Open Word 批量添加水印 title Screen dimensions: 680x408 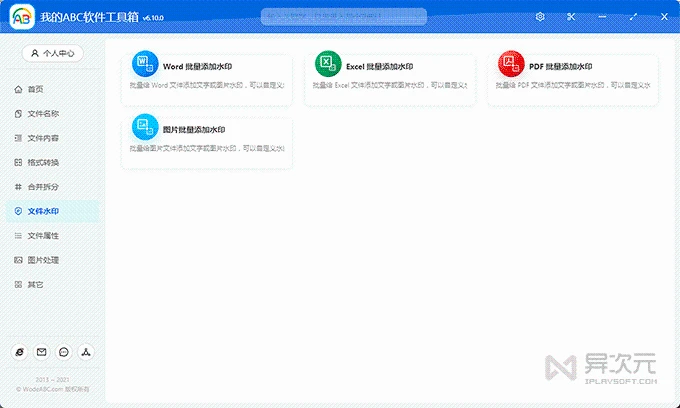point(197,67)
